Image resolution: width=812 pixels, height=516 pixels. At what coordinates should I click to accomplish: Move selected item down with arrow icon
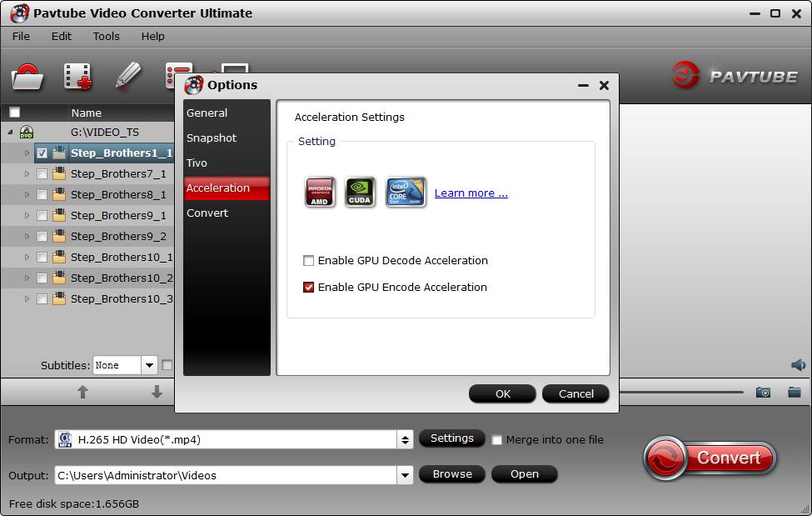pyautogui.click(x=157, y=392)
